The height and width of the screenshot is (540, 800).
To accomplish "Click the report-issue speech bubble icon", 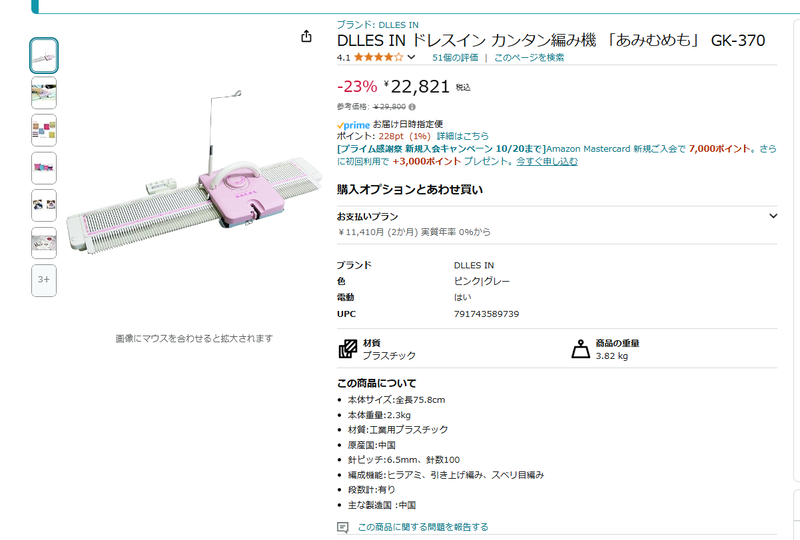I will pyautogui.click(x=343, y=527).
